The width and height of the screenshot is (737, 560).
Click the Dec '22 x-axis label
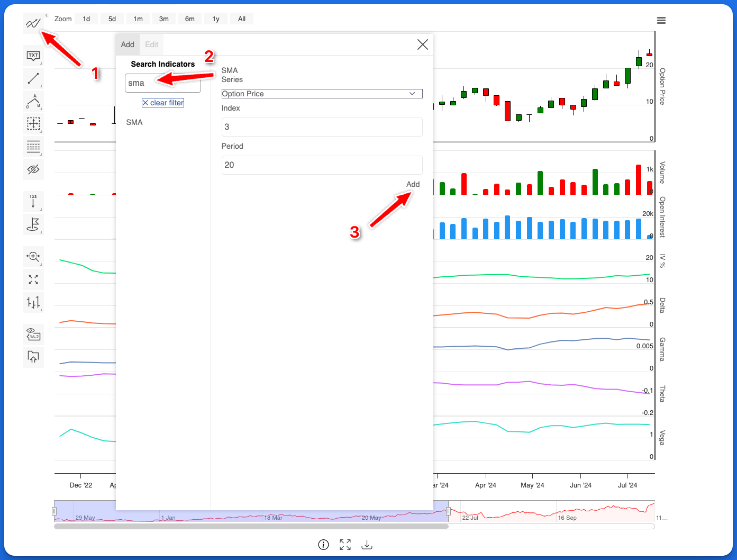coord(81,485)
